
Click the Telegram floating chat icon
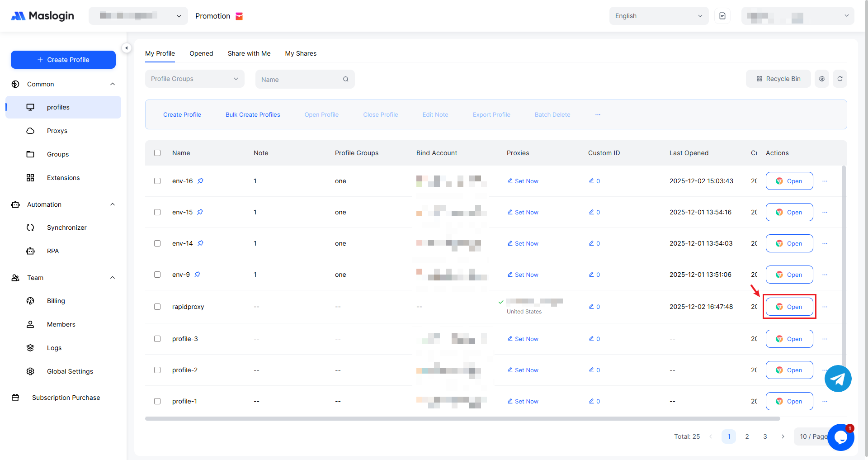(838, 379)
